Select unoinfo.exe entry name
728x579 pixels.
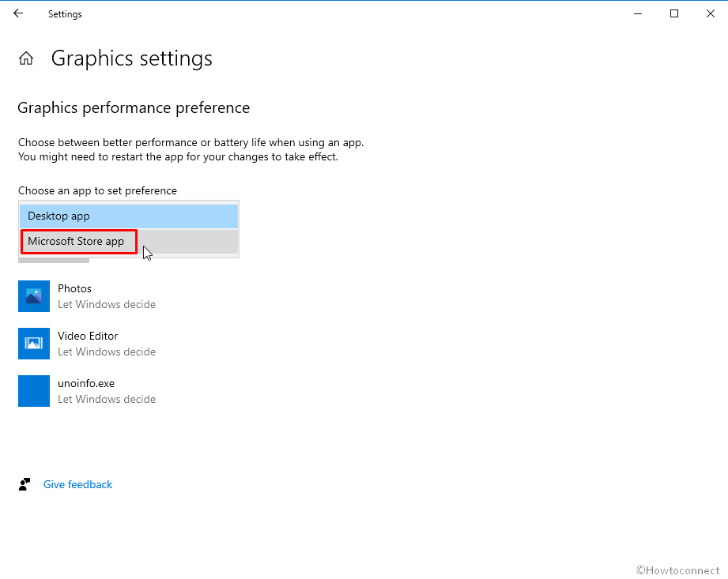click(86, 383)
